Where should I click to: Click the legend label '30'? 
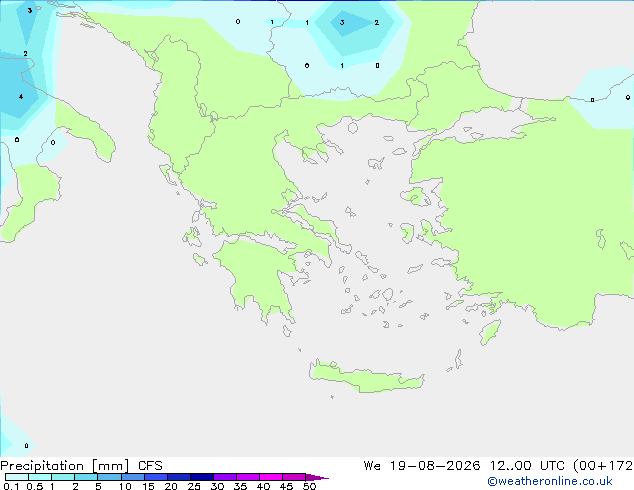point(217,486)
